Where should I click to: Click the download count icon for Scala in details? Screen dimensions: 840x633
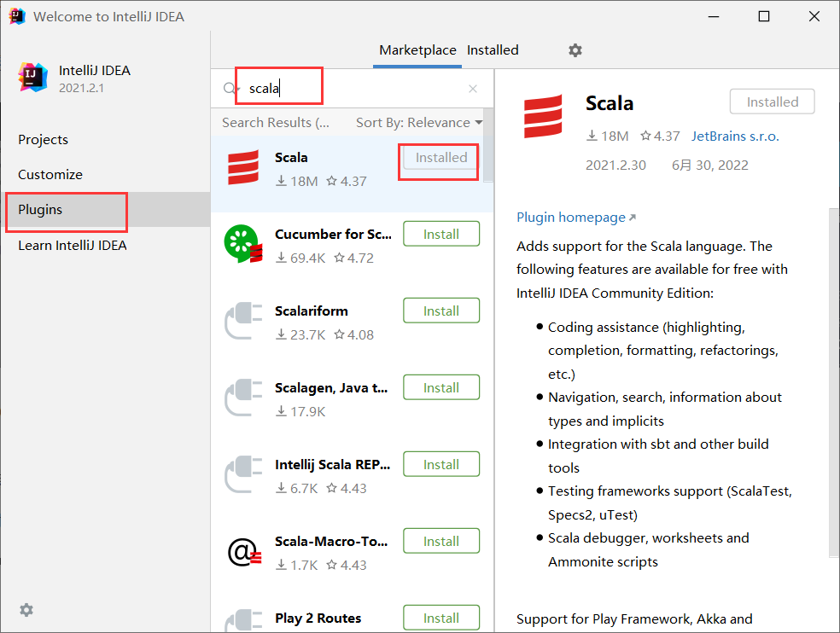click(592, 136)
